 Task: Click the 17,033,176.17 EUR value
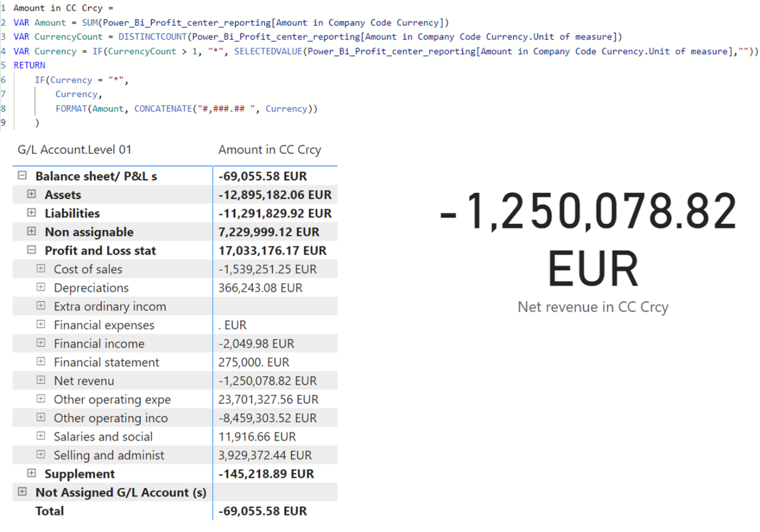point(273,251)
